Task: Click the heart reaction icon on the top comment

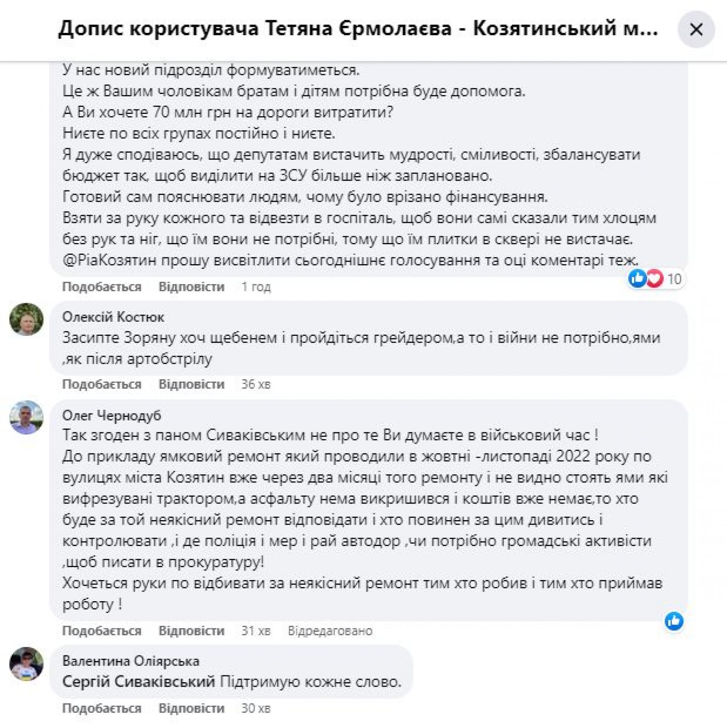Action: [x=654, y=279]
